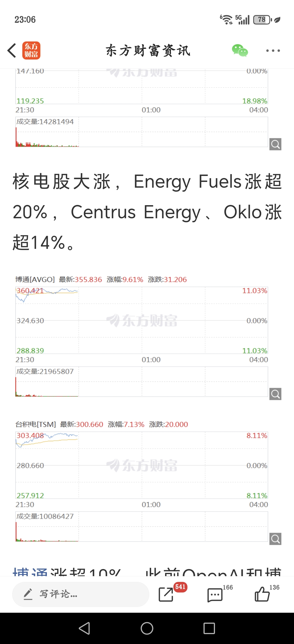Tap the 东方财富资讯 page title
This screenshot has height=644, width=294.
[x=148, y=51]
